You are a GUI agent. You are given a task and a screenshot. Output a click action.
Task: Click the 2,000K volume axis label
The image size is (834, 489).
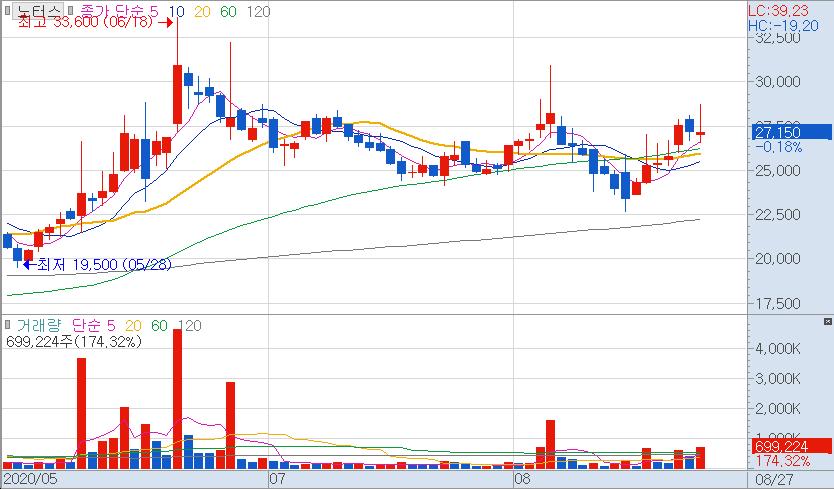[778, 408]
